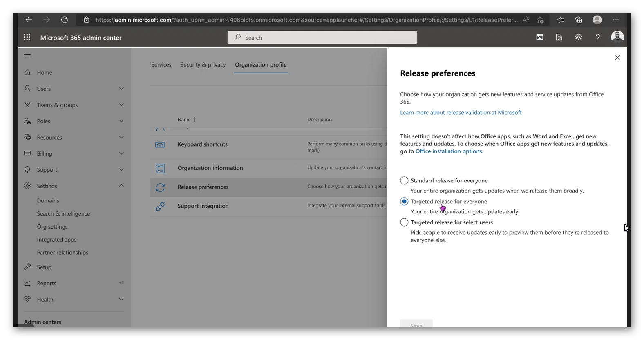Open browser favorites list icon
The image size is (644, 340).
561,20
